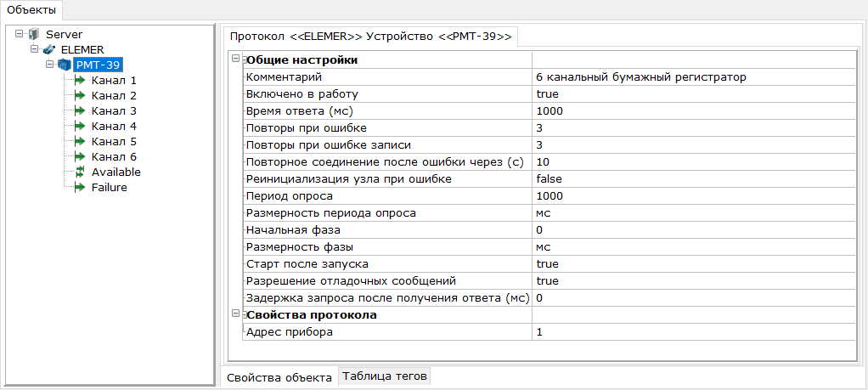
Task: Select Канал 2 label in tree
Action: point(114,95)
